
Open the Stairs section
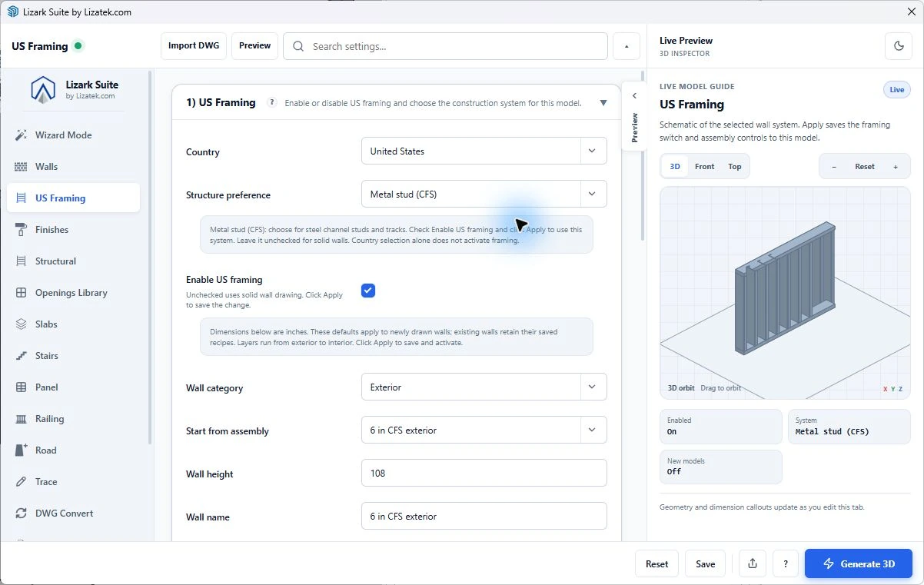[x=73, y=356]
